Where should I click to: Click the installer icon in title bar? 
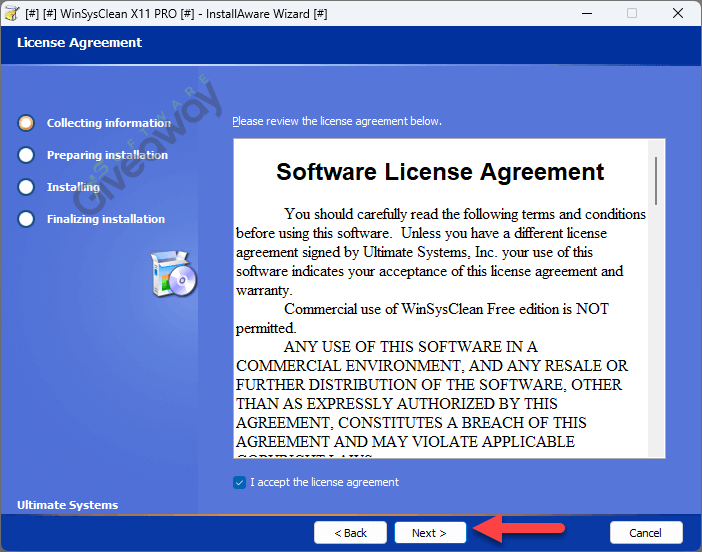[x=13, y=13]
